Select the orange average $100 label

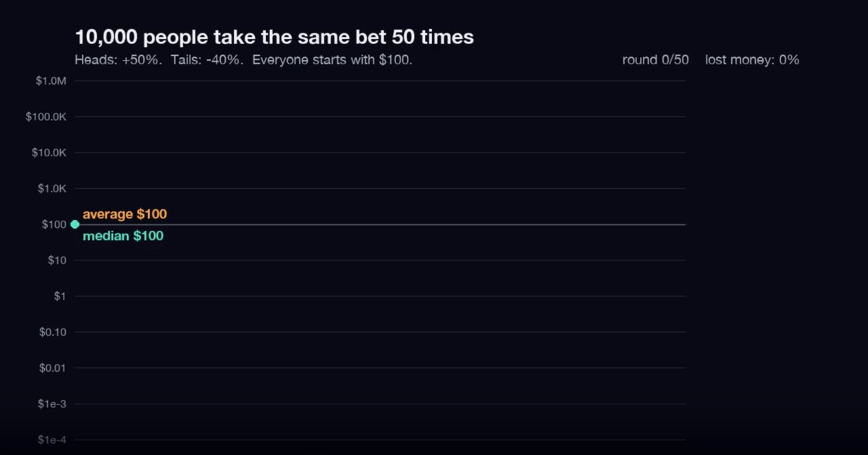coord(125,214)
